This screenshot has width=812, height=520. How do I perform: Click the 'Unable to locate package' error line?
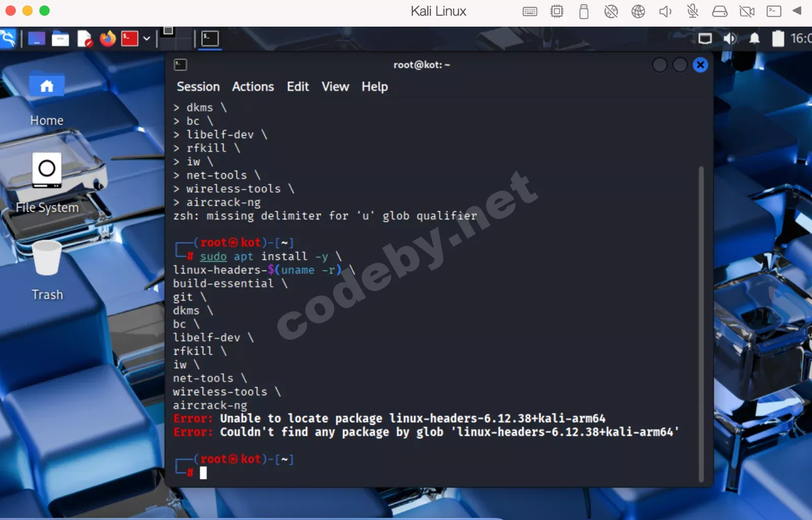coord(389,418)
